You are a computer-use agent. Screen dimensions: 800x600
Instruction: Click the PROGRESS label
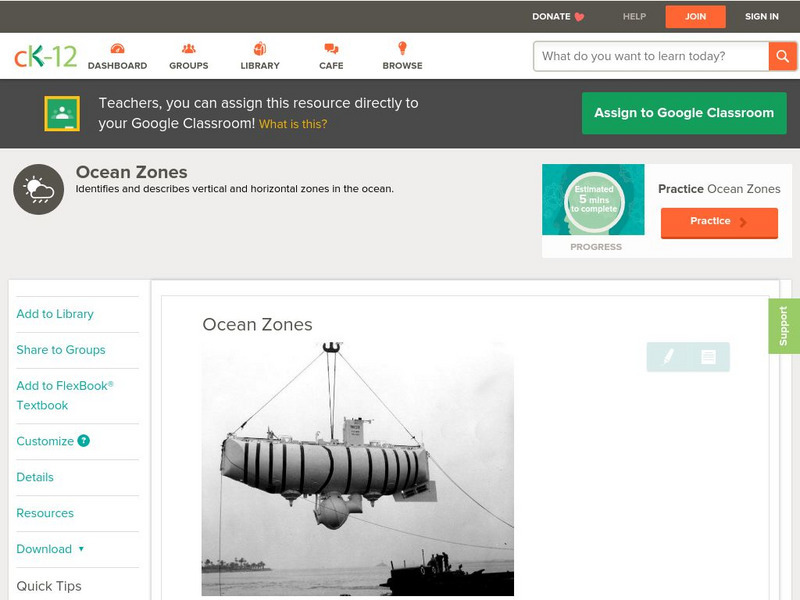coord(595,247)
